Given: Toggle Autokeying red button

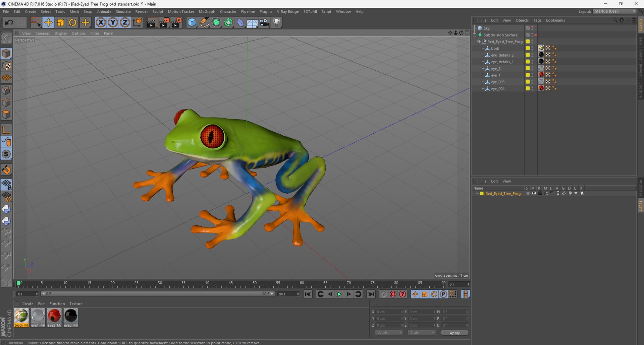Looking at the screenshot, I should click(x=393, y=294).
